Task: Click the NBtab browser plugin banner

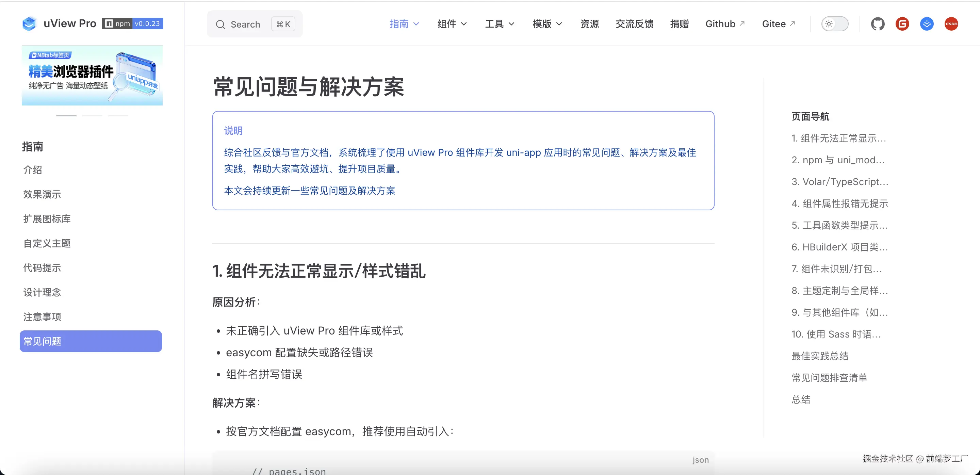Action: [92, 75]
